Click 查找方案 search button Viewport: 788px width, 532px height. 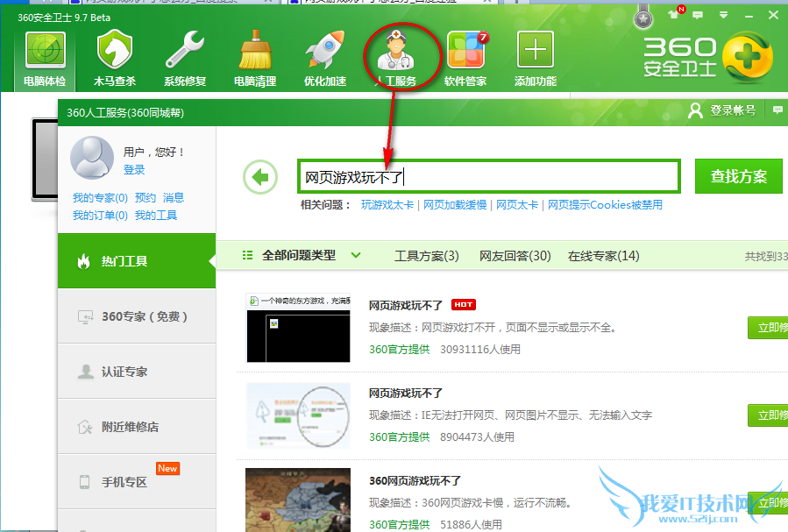point(739,176)
